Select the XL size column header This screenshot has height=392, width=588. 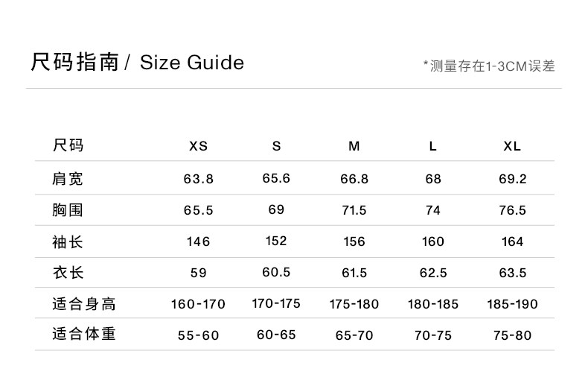point(512,146)
